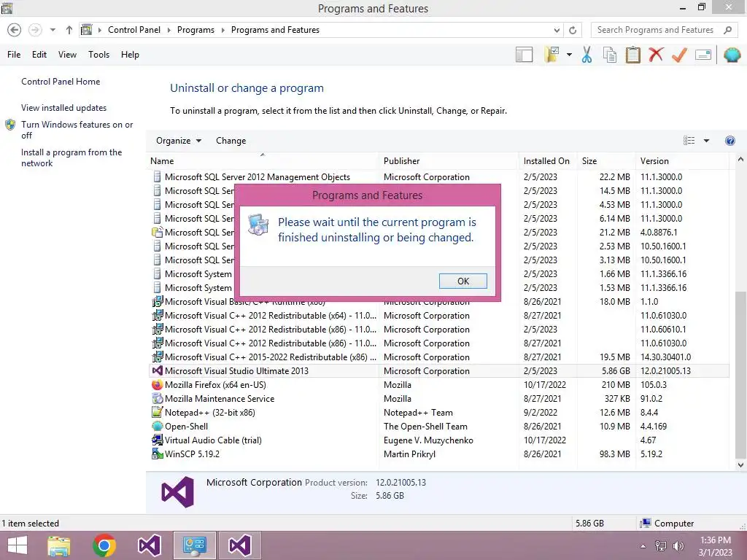The width and height of the screenshot is (747, 560).
Task: Open Control Panel Home link
Action: click(x=61, y=82)
